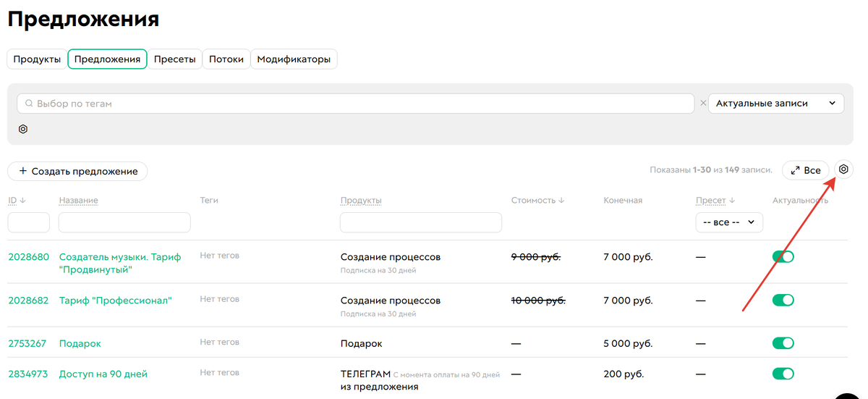Open offer ID 2028680 link
This screenshot has height=399, width=868.
click(x=28, y=256)
